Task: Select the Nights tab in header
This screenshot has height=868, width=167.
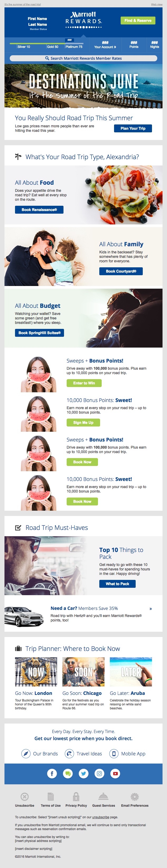Action: [155, 45]
